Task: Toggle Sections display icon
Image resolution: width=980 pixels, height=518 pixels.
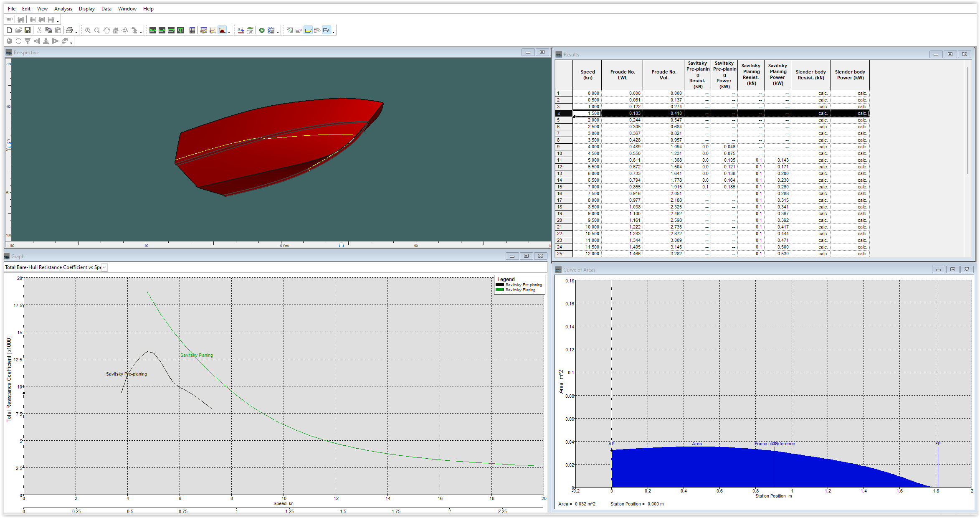Action: pyautogui.click(x=290, y=30)
